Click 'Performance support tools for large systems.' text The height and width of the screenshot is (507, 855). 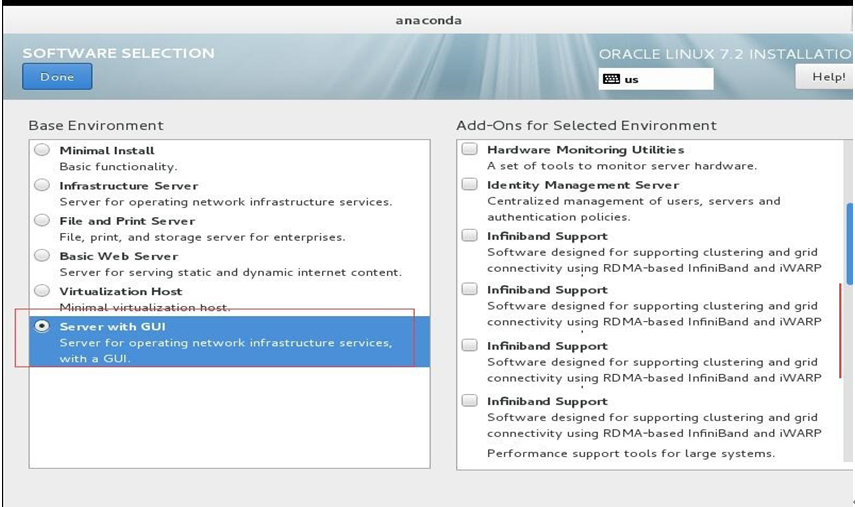631,454
